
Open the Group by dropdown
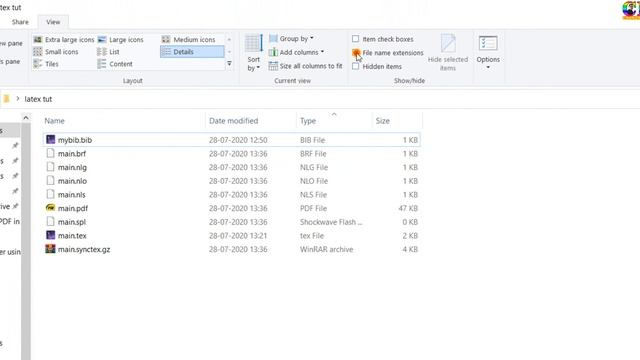point(291,38)
